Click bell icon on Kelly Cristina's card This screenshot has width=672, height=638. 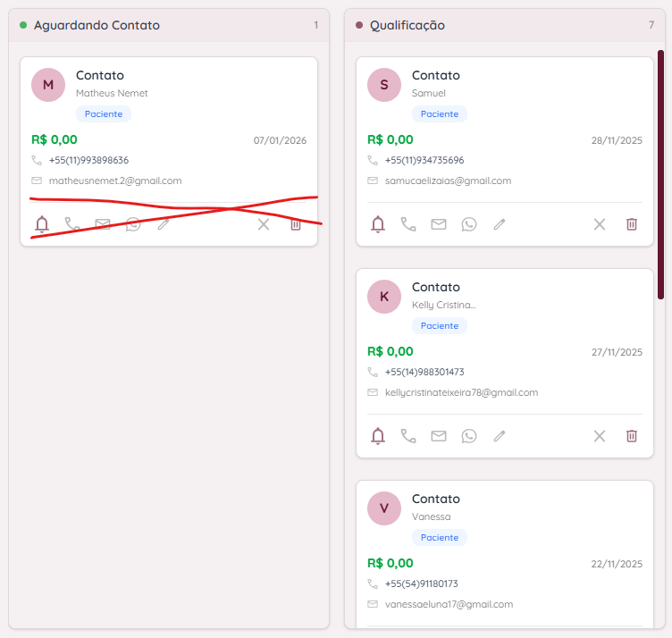click(x=378, y=436)
